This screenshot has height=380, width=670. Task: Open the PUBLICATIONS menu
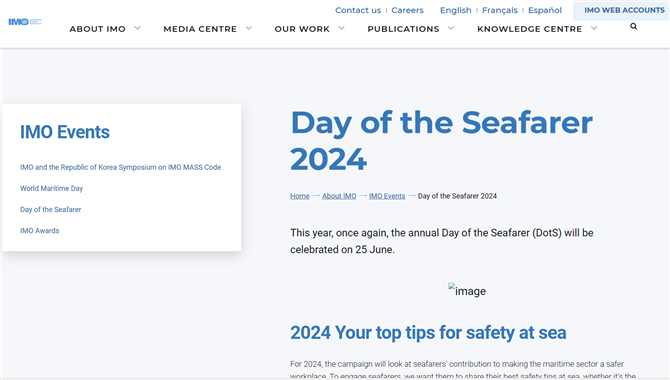click(403, 29)
